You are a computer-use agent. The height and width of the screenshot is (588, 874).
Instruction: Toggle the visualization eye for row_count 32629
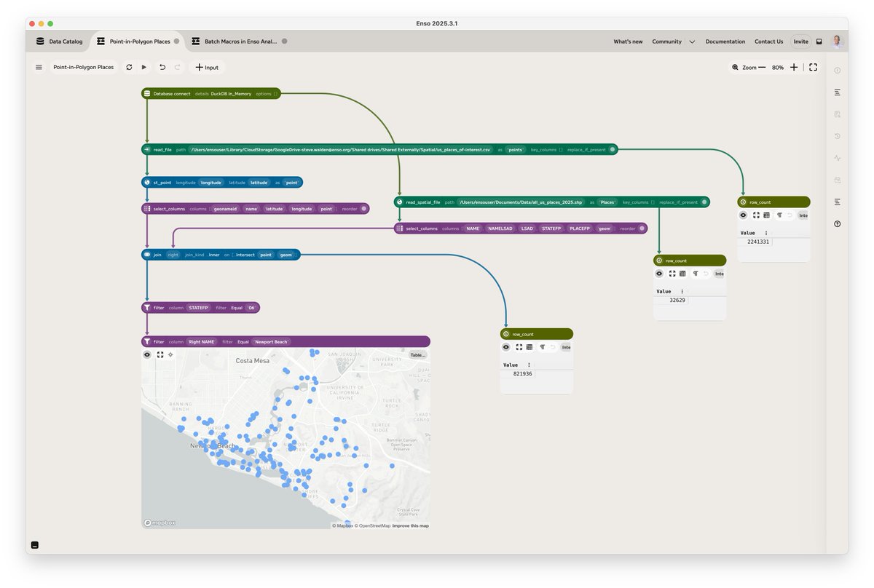(659, 274)
